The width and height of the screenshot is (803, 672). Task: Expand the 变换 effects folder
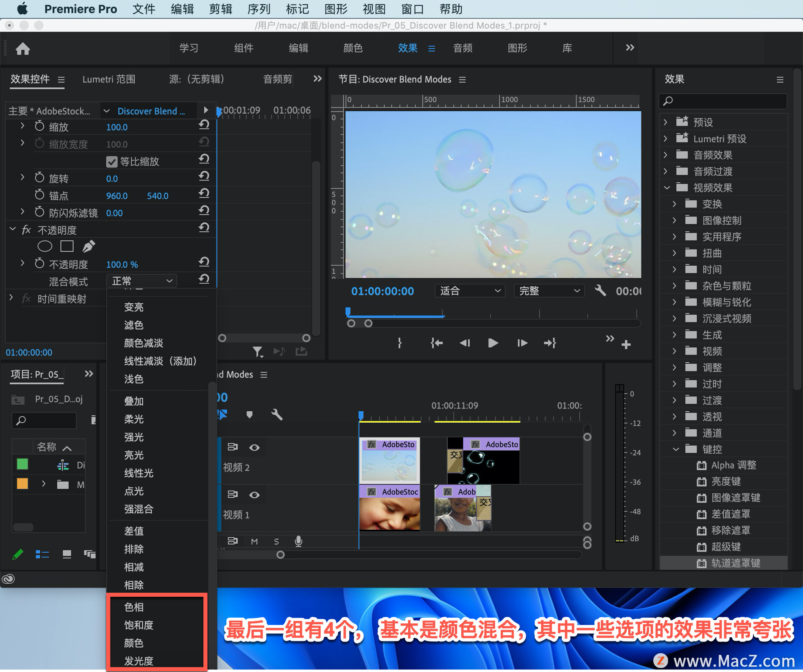674,204
